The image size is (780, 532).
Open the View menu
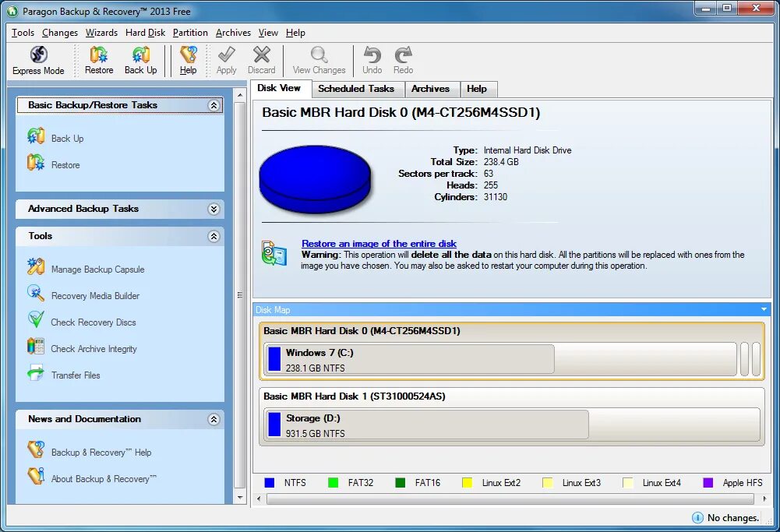tap(268, 32)
